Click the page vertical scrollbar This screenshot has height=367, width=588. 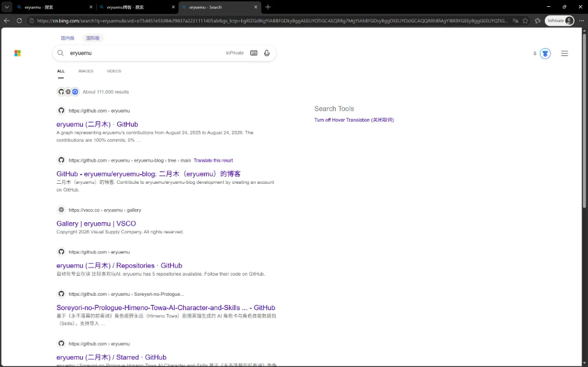click(584, 120)
